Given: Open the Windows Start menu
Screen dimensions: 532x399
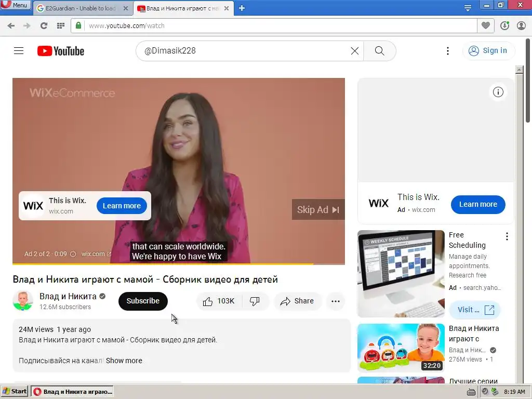Looking at the screenshot, I should click(14, 392).
